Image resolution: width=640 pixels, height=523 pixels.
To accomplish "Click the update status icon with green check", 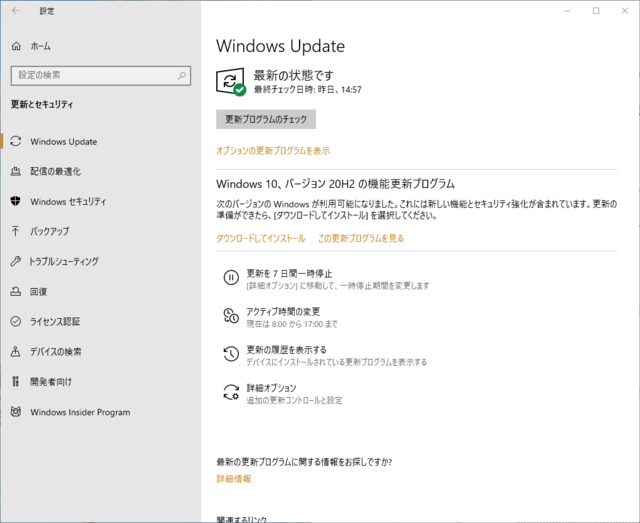I will point(231,82).
